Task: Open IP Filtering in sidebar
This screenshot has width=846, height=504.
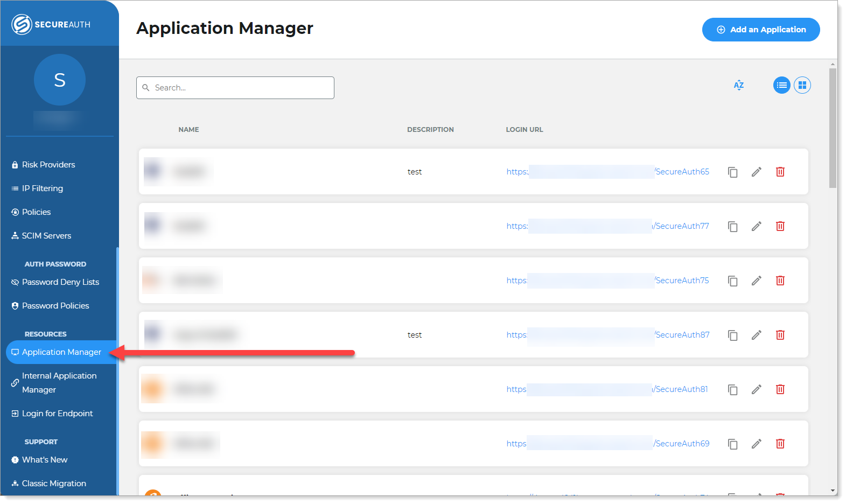Action: tap(38, 188)
